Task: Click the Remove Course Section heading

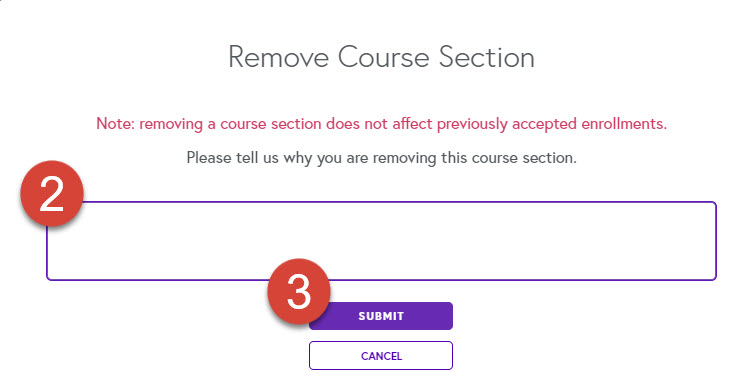Action: [381, 57]
